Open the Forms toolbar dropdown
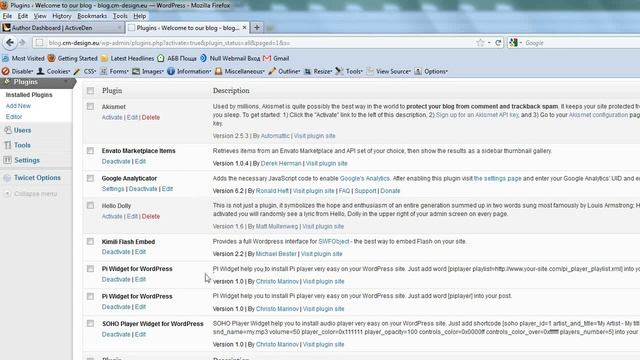The image size is (640, 360). point(114,71)
